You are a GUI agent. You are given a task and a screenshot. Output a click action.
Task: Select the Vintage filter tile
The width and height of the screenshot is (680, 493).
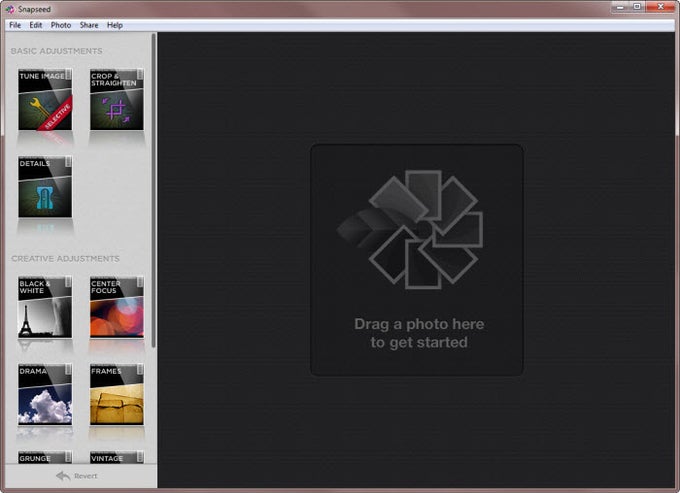pyautogui.click(x=117, y=457)
